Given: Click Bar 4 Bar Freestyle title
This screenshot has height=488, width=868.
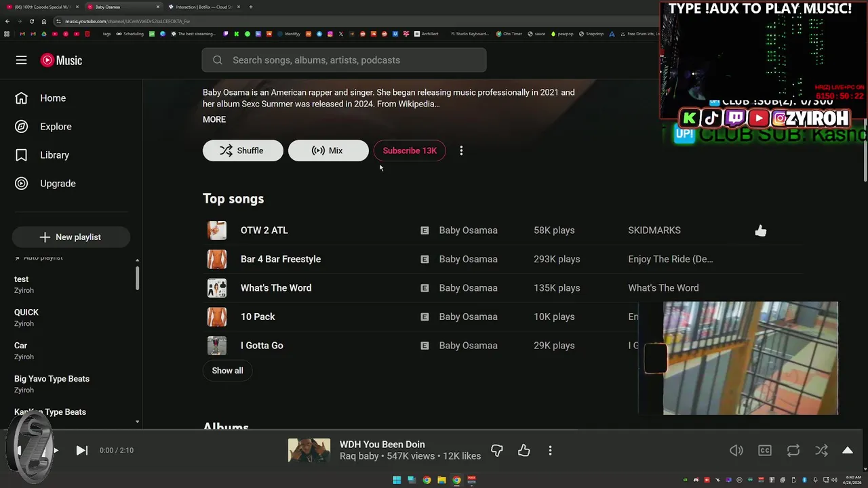Looking at the screenshot, I should (x=281, y=259).
